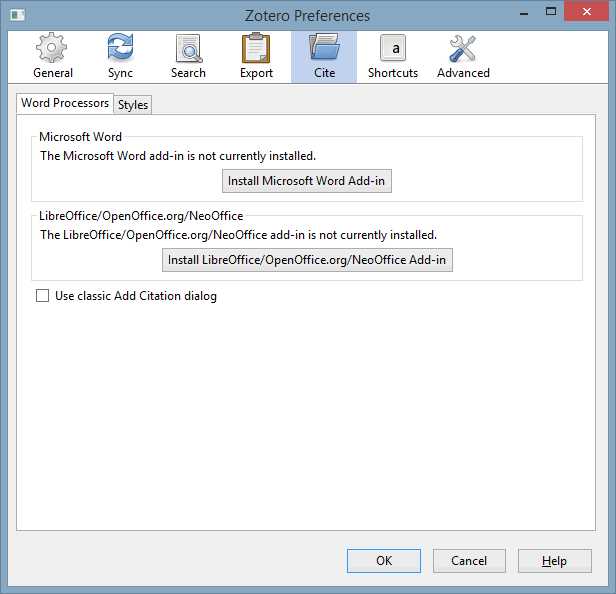Screen dimensions: 616x594
Task: Open the Sync preferences pane
Action: click(x=120, y=57)
